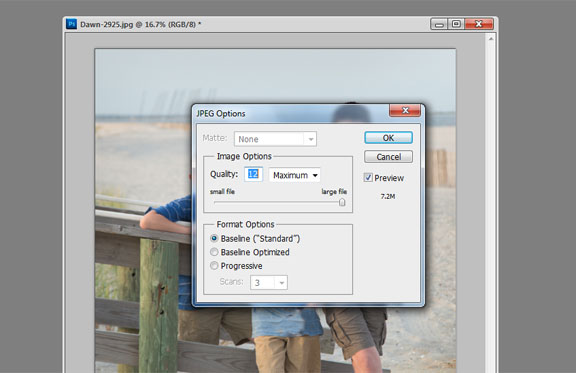Minimize the Dawn-2925.jpg document window
The image size is (576, 373).
pyautogui.click(x=439, y=24)
